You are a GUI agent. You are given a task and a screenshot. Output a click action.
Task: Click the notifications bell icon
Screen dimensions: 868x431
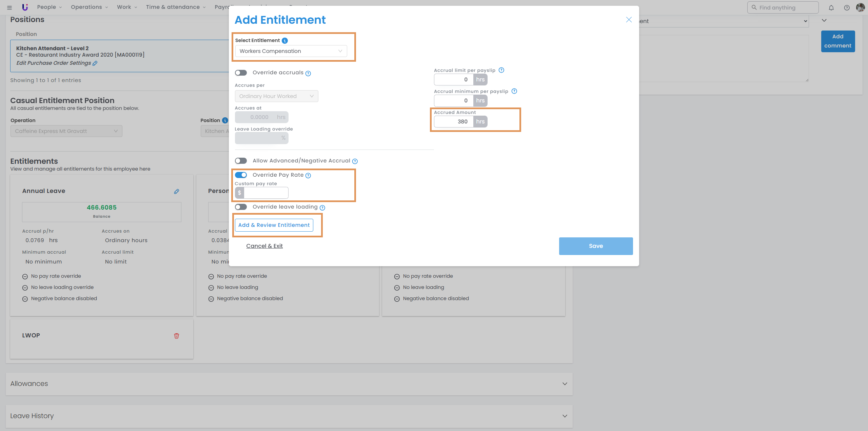click(831, 8)
